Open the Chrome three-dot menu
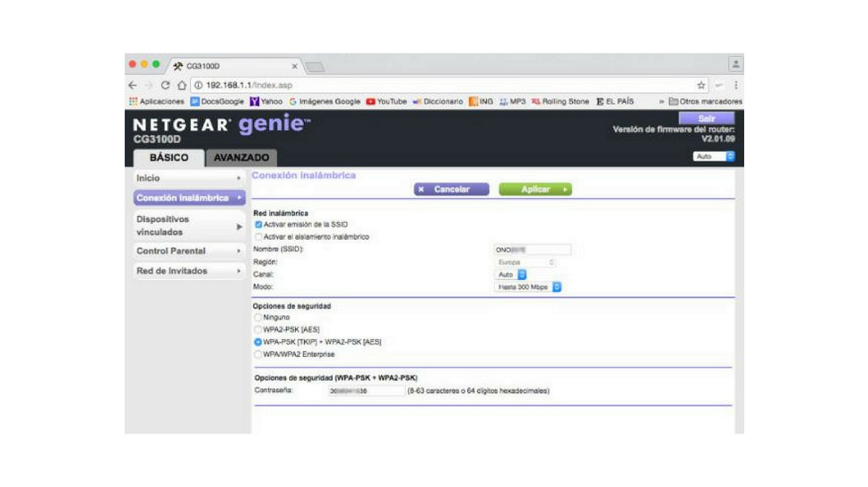Image resolution: width=868 pixels, height=487 pixels. click(736, 86)
